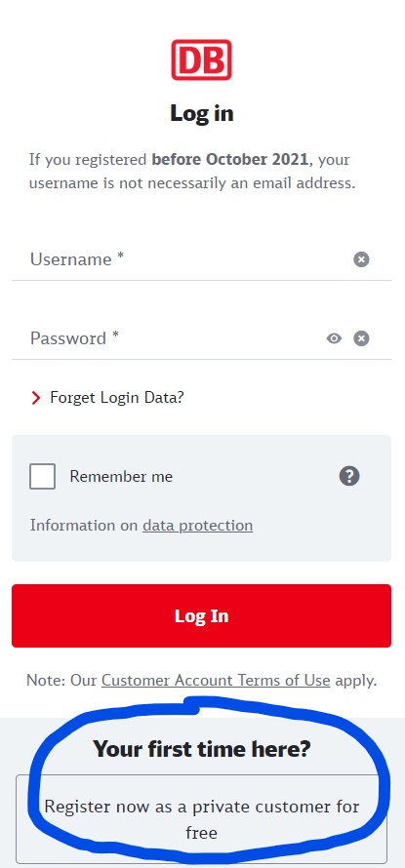Open the Remember me help question mark
Image resolution: width=405 pixels, height=868 pixels.
click(349, 476)
